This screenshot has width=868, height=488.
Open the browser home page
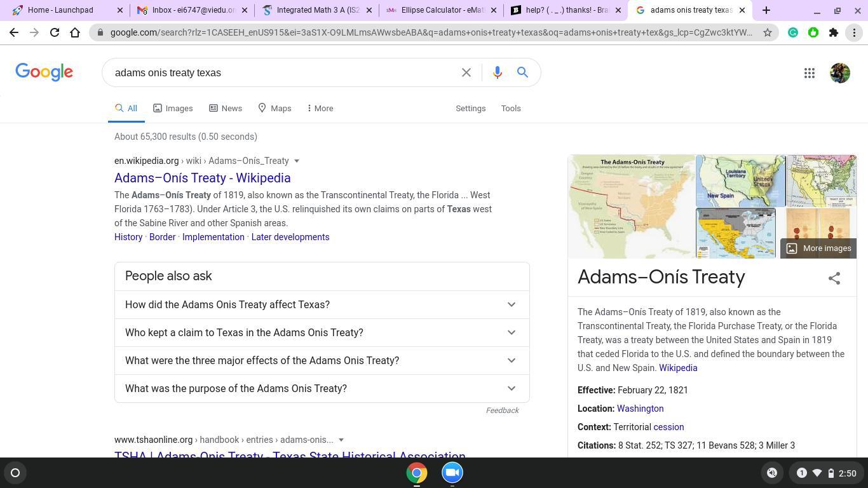pos(75,32)
